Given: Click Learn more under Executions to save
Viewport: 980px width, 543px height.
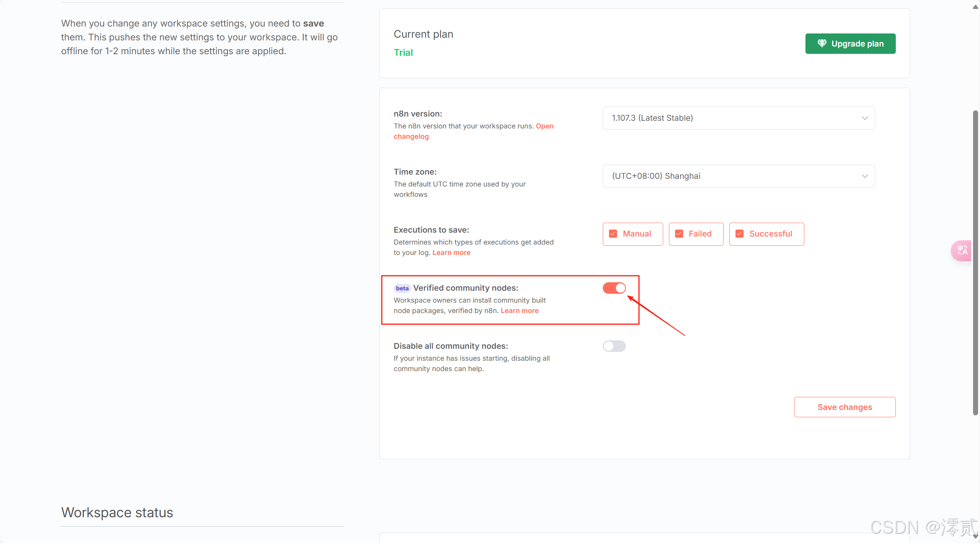Looking at the screenshot, I should (451, 253).
